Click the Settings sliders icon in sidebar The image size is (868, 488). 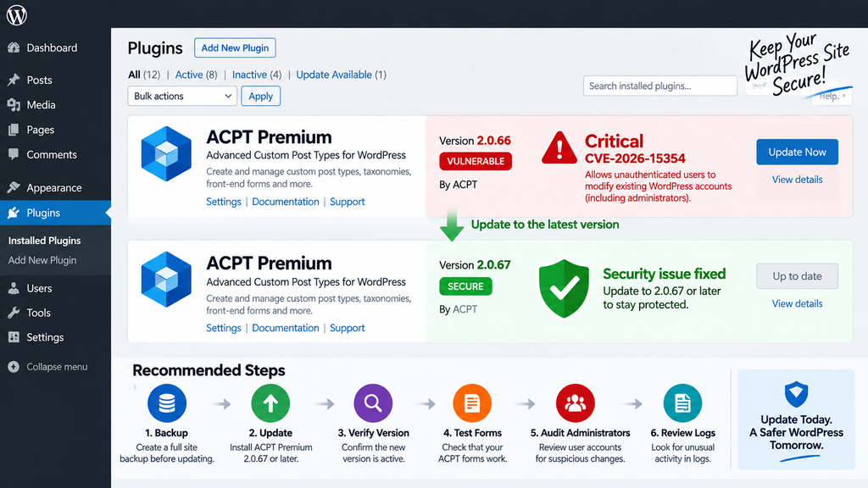[x=14, y=337]
